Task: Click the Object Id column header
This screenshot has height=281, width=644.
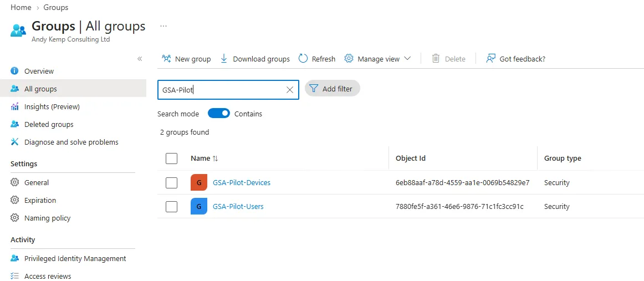Action: point(410,158)
